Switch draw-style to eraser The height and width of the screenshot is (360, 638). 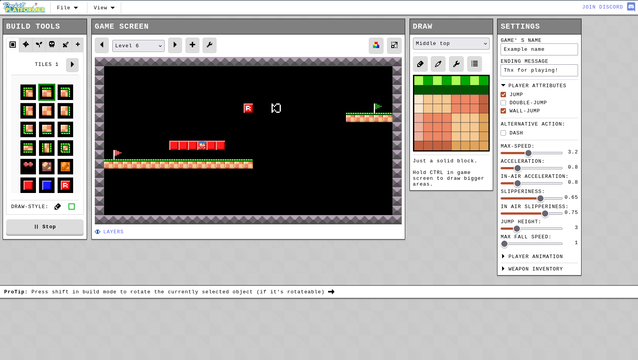57,207
